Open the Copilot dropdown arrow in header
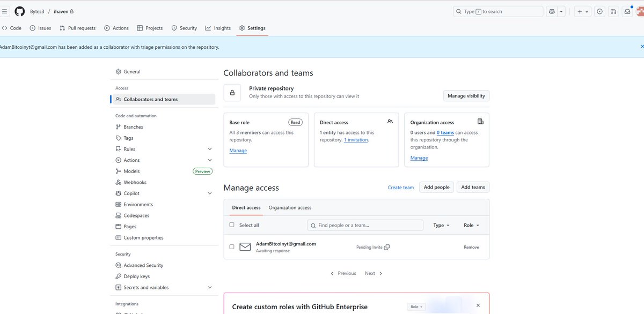This screenshot has width=644, height=314. click(x=561, y=11)
